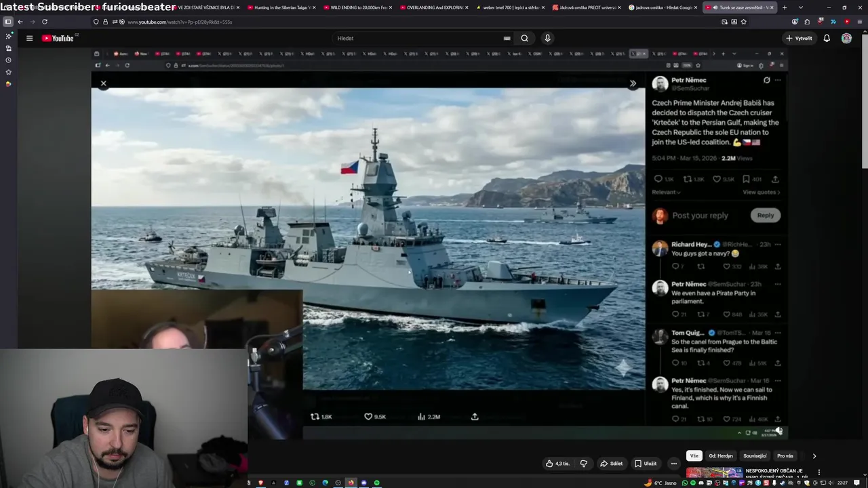Open the on-screen keyboard in search box
Viewport: 868px width, 488px height.
pyautogui.click(x=507, y=38)
